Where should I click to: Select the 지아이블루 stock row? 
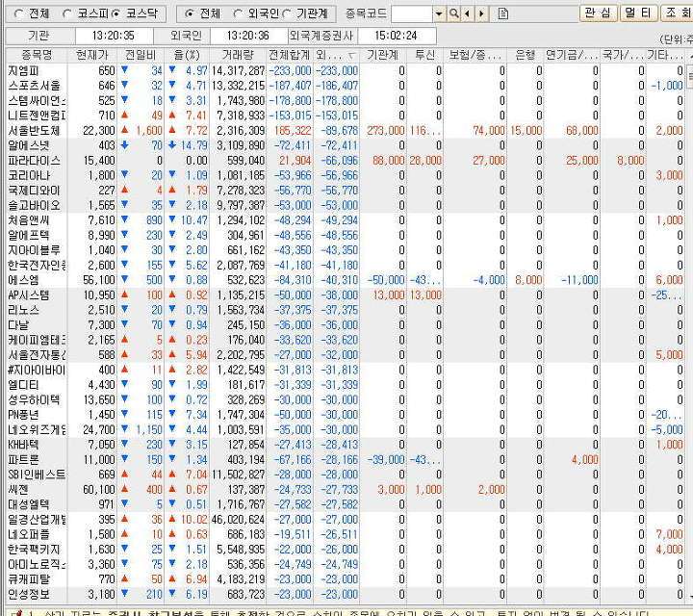pyautogui.click(x=345, y=250)
